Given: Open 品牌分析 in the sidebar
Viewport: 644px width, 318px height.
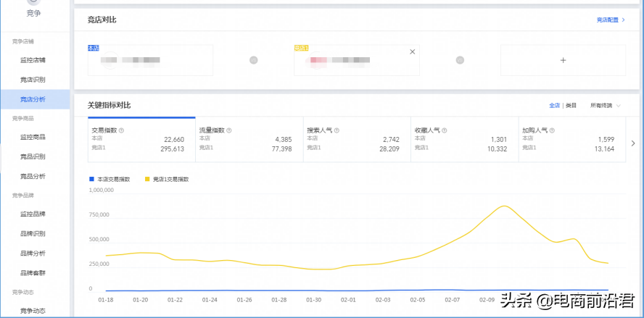Looking at the screenshot, I should 33,254.
